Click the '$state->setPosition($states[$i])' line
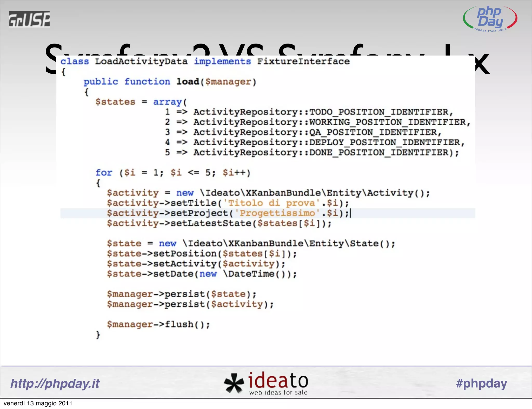Screen dimensions: 532x409 click(x=202, y=254)
